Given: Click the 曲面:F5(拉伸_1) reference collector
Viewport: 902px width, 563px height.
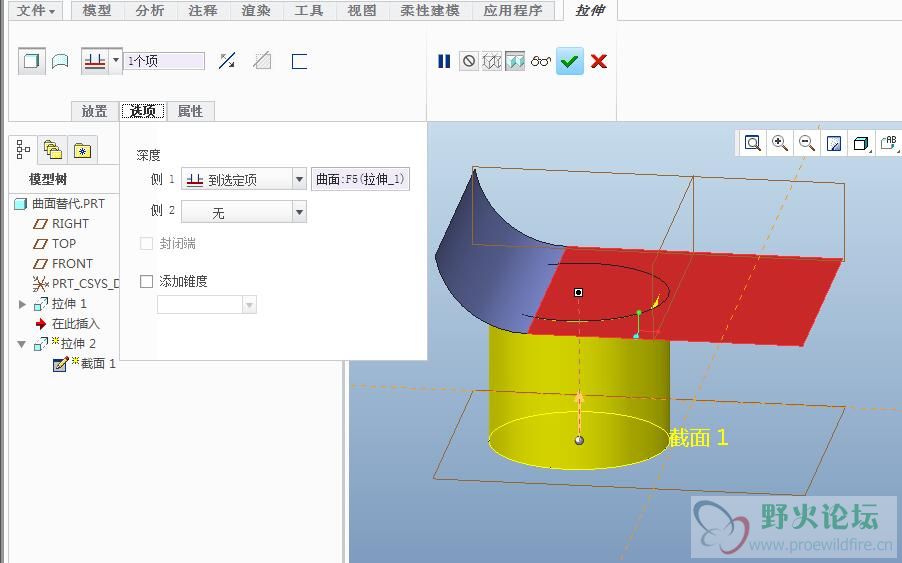Looking at the screenshot, I should 360,179.
